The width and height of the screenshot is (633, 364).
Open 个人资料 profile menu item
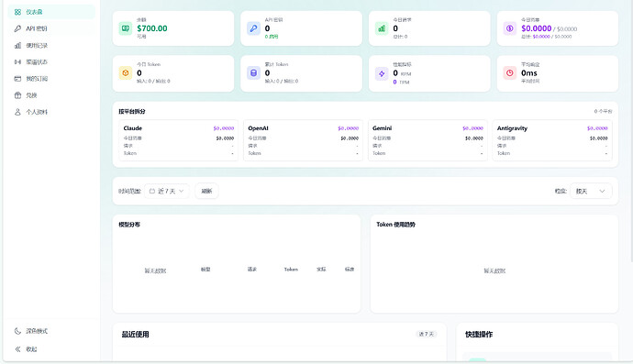[51, 112]
